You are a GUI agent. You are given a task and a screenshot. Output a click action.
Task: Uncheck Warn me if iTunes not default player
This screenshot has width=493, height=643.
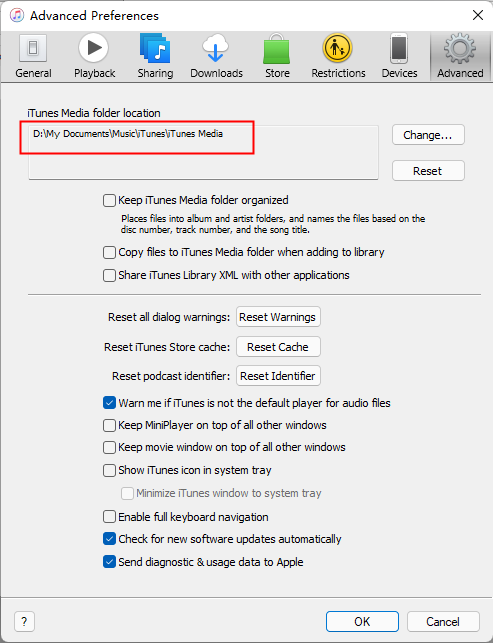click(x=109, y=403)
